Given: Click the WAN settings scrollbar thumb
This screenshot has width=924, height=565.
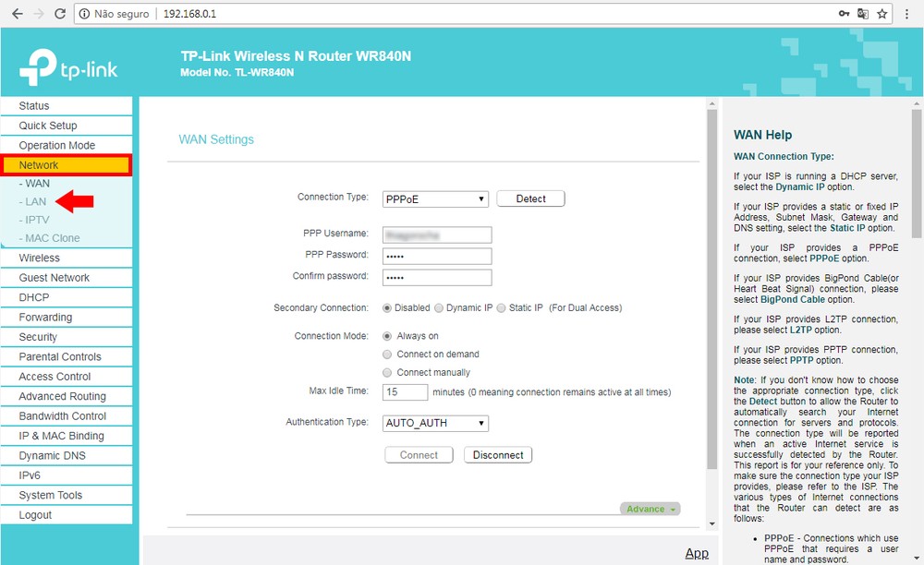Looking at the screenshot, I should pos(711,288).
